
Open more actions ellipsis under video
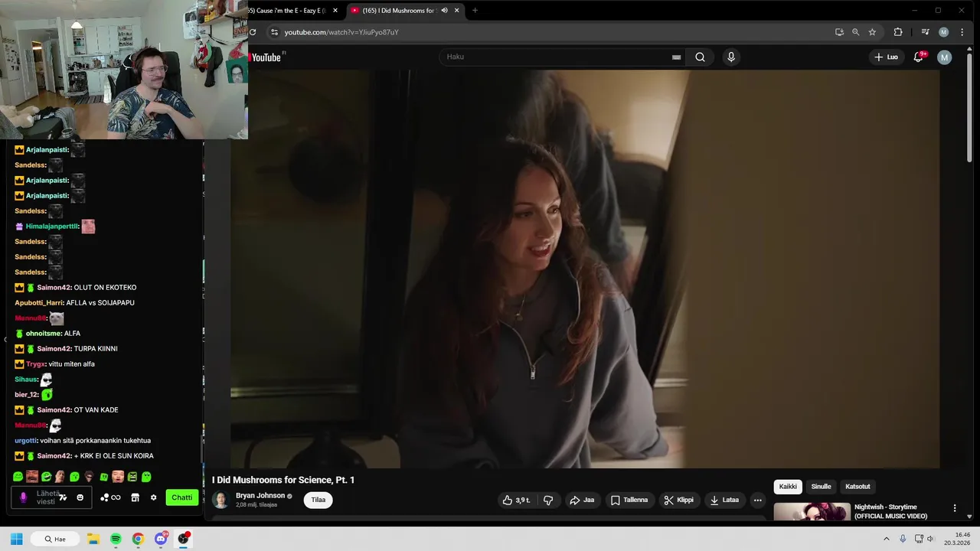click(x=758, y=500)
